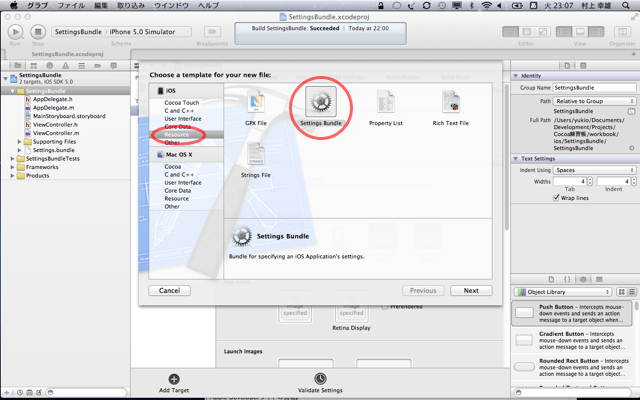Select Push Button in Object Library

tap(572, 313)
